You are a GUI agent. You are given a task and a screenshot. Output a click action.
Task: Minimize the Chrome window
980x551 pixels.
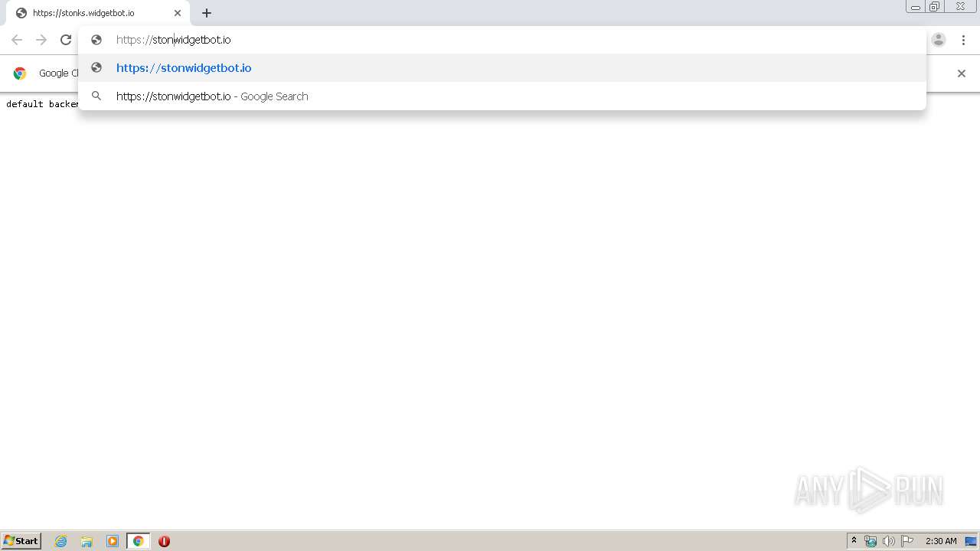pos(915,7)
